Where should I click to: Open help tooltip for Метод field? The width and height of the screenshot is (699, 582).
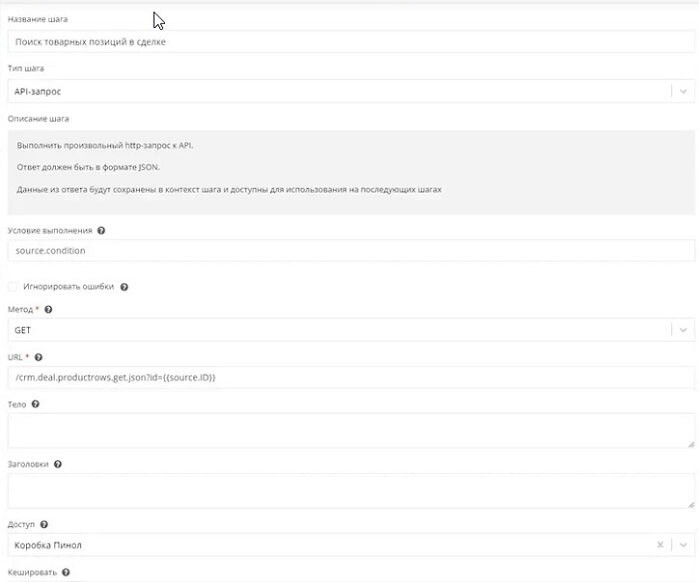49,310
